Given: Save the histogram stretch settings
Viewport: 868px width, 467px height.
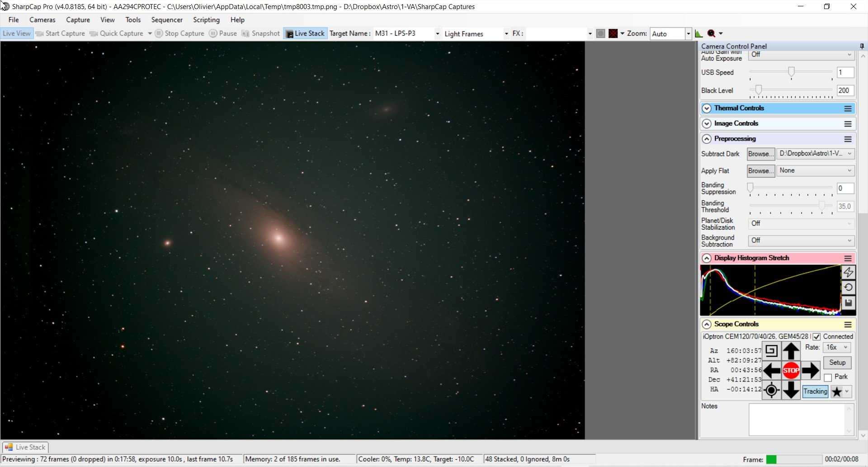Looking at the screenshot, I should point(849,303).
